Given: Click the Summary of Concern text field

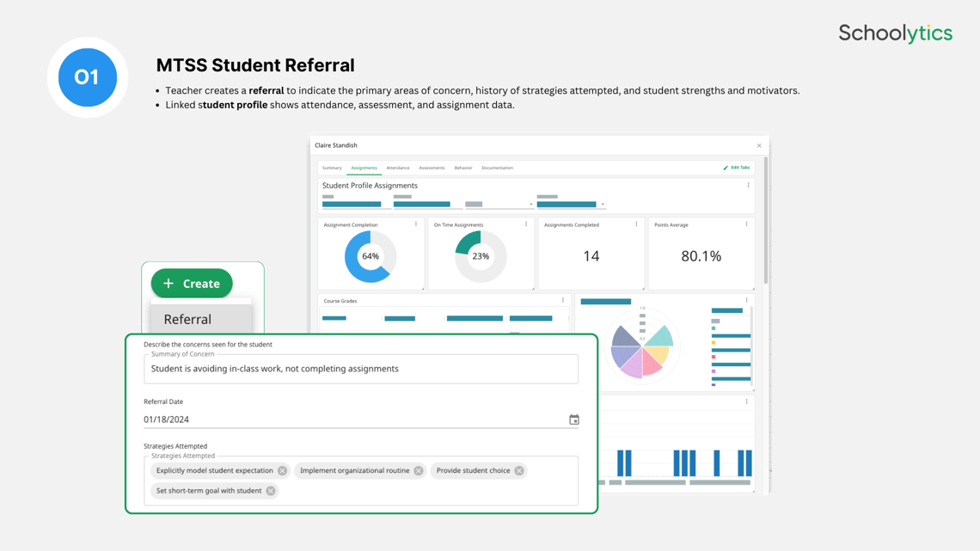Looking at the screenshot, I should tap(361, 369).
